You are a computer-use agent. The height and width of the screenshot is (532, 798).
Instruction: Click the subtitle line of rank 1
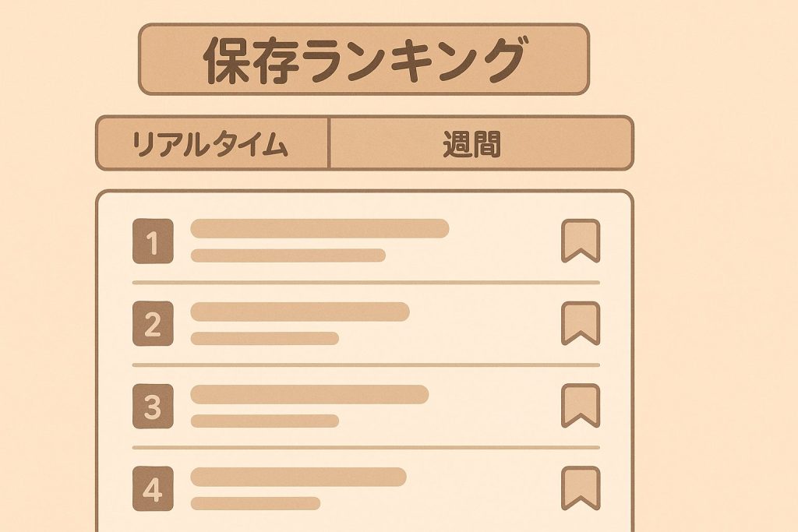click(x=288, y=255)
